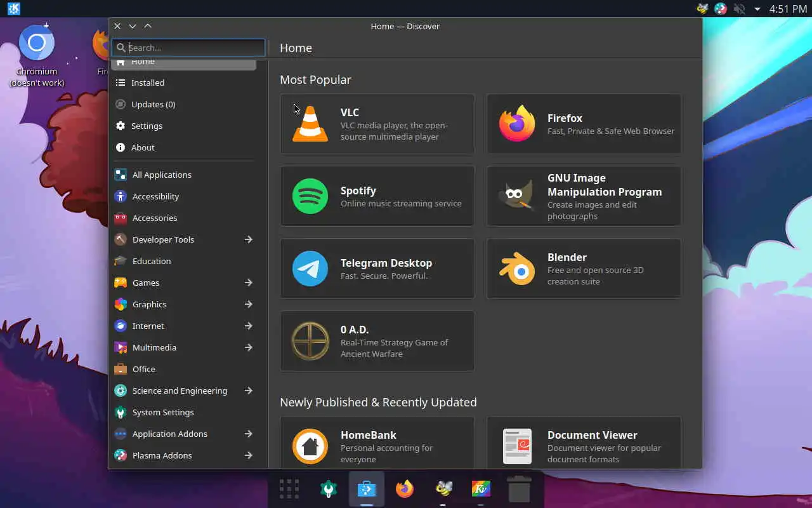Image resolution: width=812 pixels, height=508 pixels.
Task: Expand the Graphics category arrow
Action: click(249, 304)
